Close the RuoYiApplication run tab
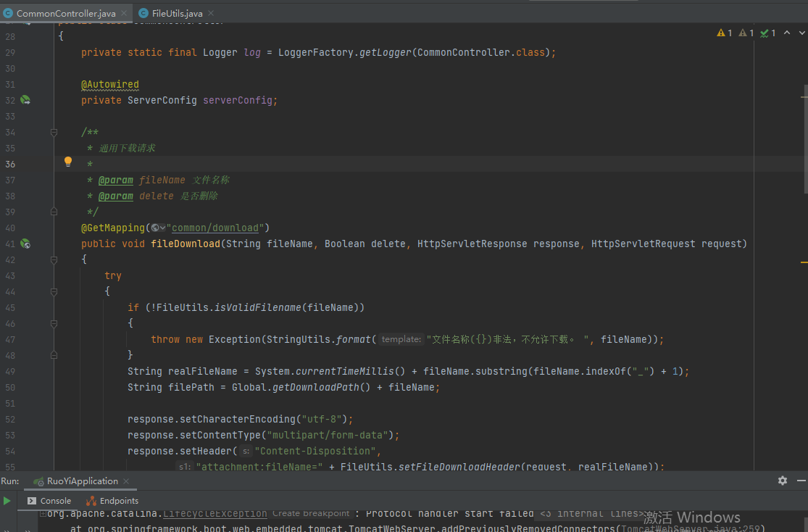 [x=126, y=481]
